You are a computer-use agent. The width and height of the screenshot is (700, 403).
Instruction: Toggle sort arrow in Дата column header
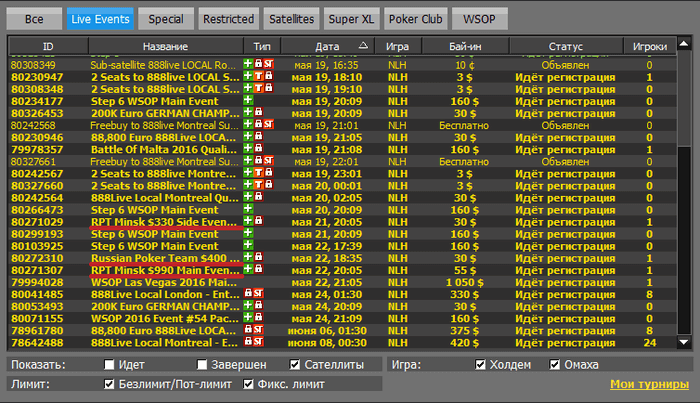(x=363, y=46)
